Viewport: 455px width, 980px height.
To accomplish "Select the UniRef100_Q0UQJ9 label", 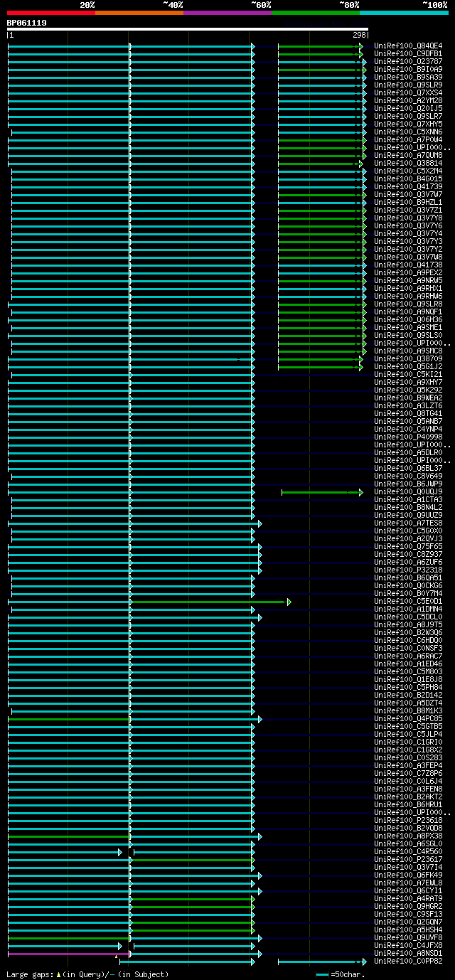I will point(408,491).
